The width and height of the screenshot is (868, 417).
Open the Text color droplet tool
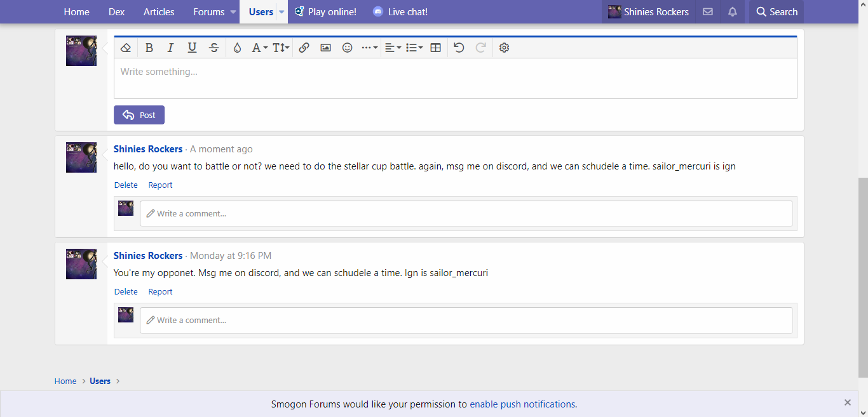(237, 48)
